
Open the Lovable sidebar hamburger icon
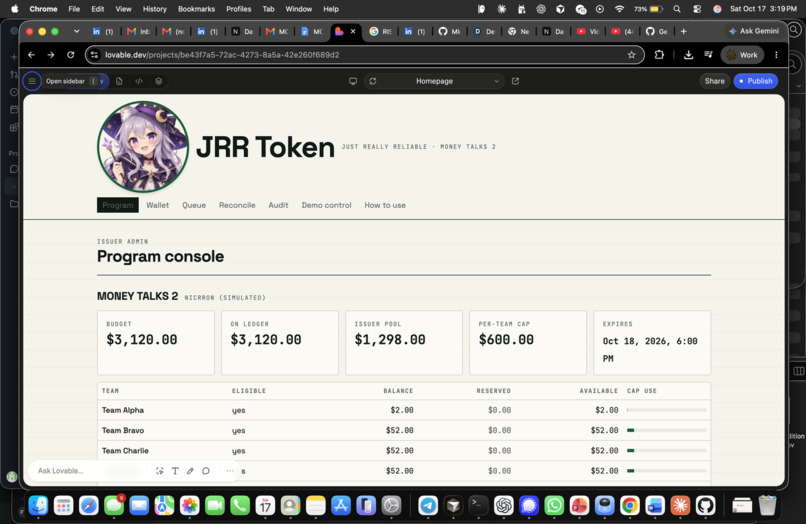click(x=32, y=81)
